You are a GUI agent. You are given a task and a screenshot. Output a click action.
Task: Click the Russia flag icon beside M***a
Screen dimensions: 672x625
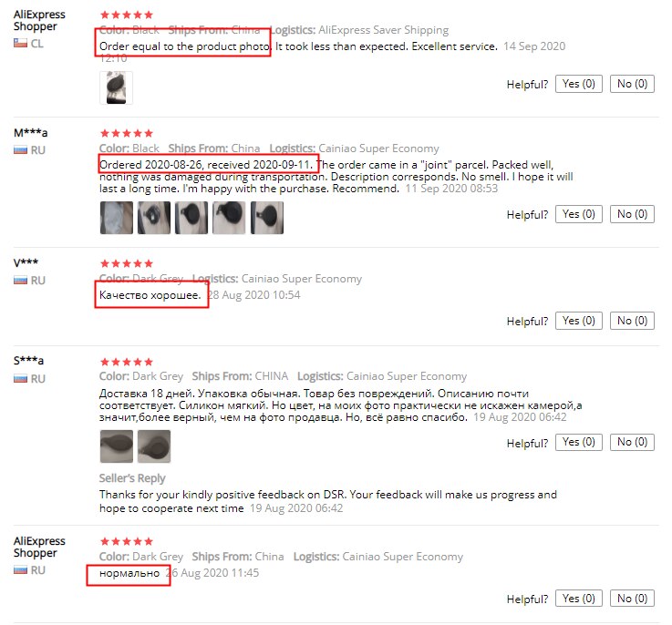pyautogui.click(x=20, y=150)
